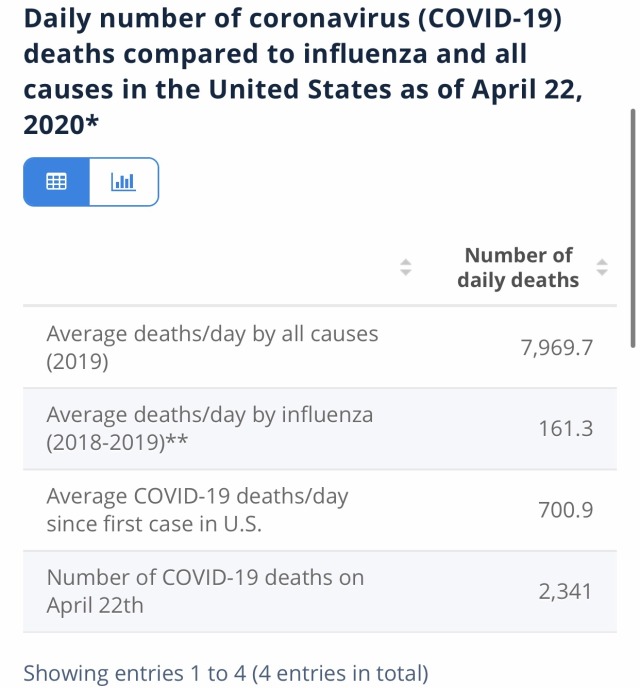Click the value 2,341
640x688 pixels.
coord(565,591)
